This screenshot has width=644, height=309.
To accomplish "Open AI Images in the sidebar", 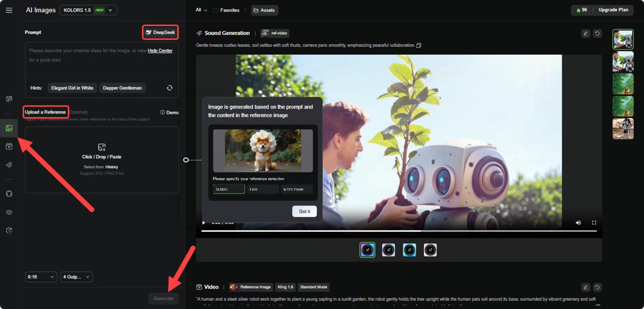I will (x=9, y=128).
